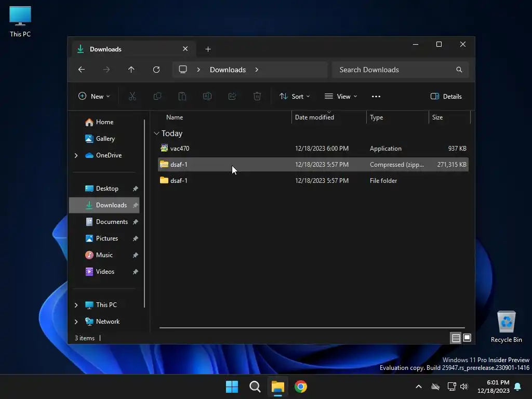This screenshot has width=532, height=399.
Task: Select the vac470 application file
Action: coord(313,148)
